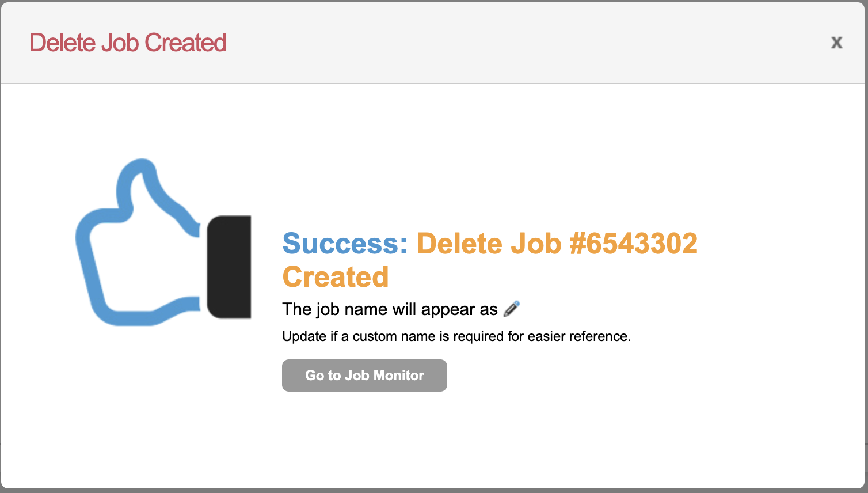868x493 pixels.
Task: Click the word 'Job' in the dialog title
Action: point(120,43)
